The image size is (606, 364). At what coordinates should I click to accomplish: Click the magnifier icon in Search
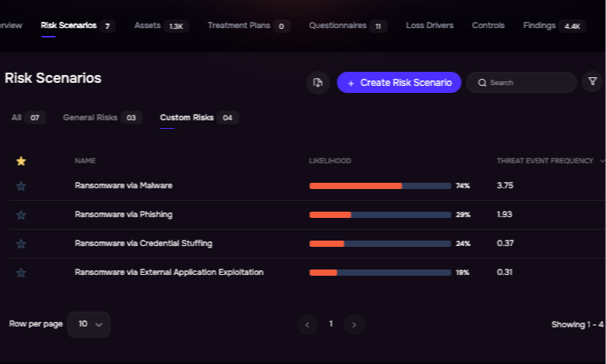tap(482, 83)
